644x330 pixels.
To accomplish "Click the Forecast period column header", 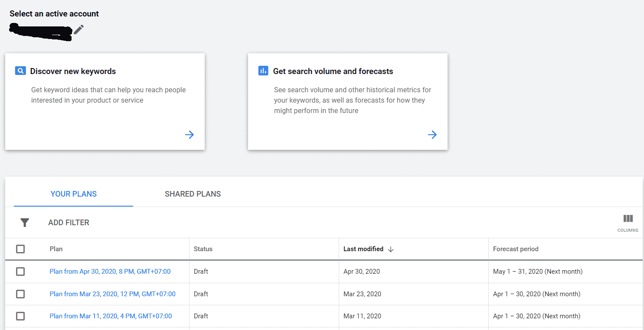I will click(x=516, y=249).
